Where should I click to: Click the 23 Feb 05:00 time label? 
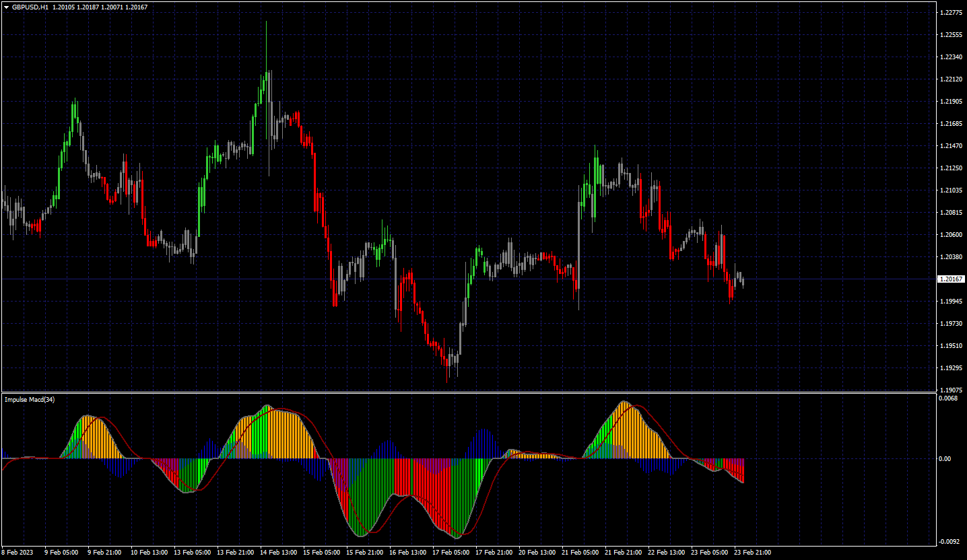[x=710, y=553]
